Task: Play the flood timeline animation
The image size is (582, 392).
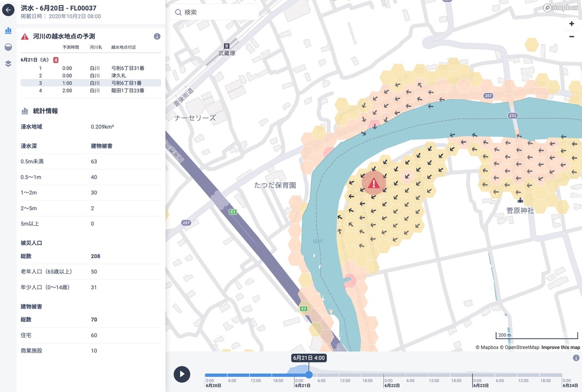Action: pos(182,374)
